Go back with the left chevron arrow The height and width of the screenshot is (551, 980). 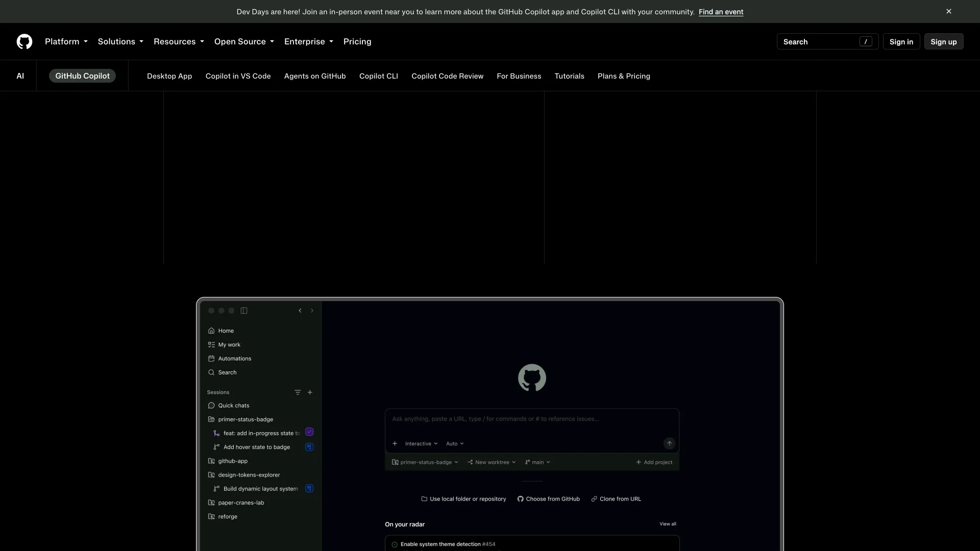click(x=300, y=311)
